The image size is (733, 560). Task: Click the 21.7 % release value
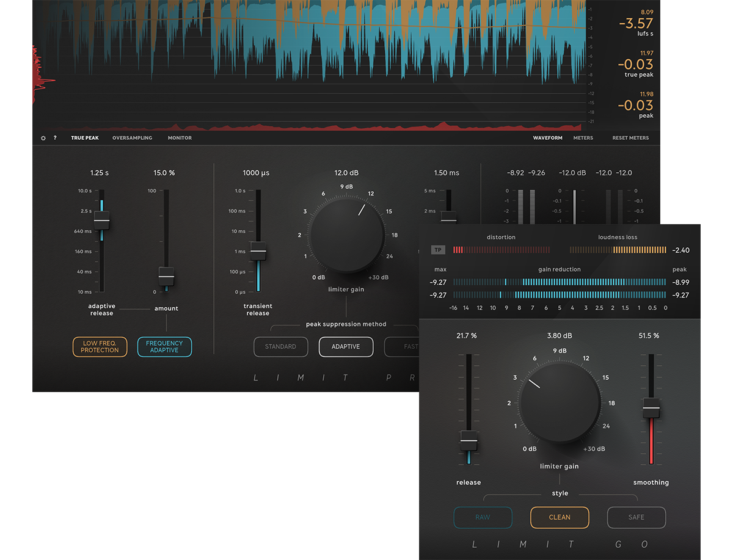(467, 336)
